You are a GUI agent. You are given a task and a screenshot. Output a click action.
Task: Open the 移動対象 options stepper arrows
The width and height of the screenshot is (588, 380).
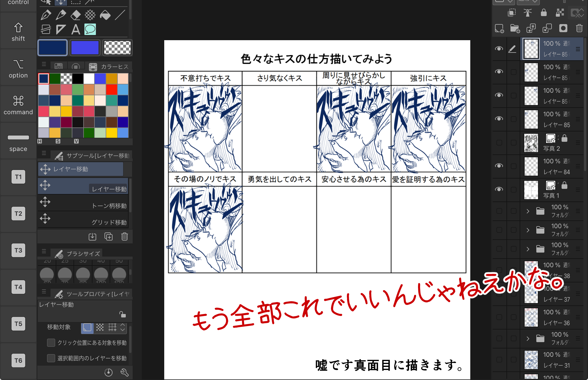click(123, 327)
